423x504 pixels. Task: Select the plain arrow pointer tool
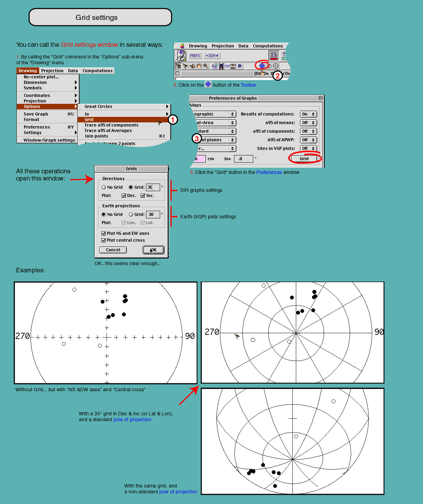point(185,66)
